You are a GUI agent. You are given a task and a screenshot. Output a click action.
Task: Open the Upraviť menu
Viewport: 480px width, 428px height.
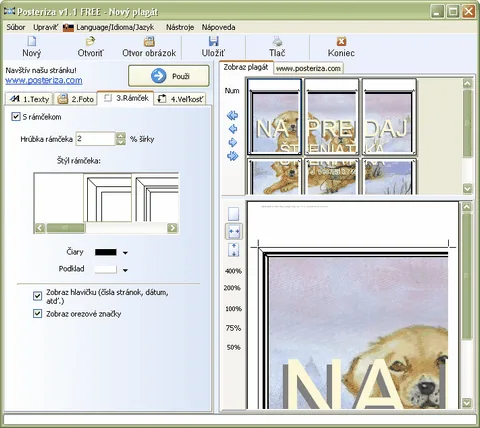coord(45,27)
